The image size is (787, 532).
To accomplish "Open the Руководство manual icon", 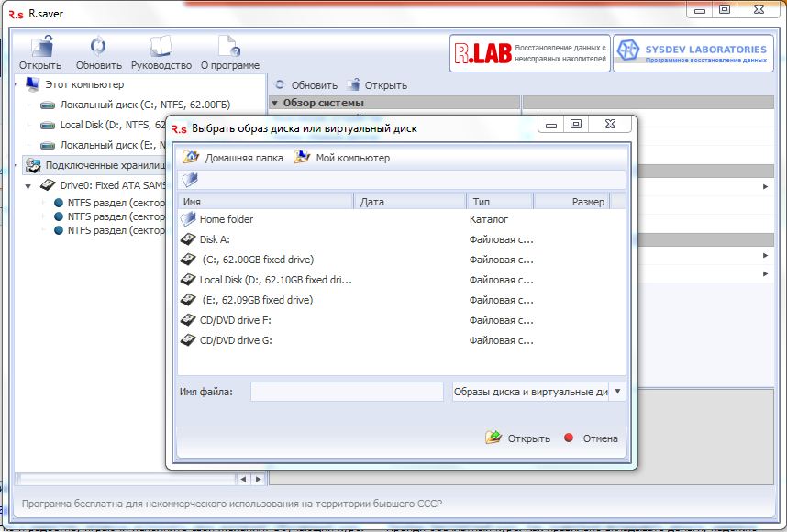I will pyautogui.click(x=161, y=52).
